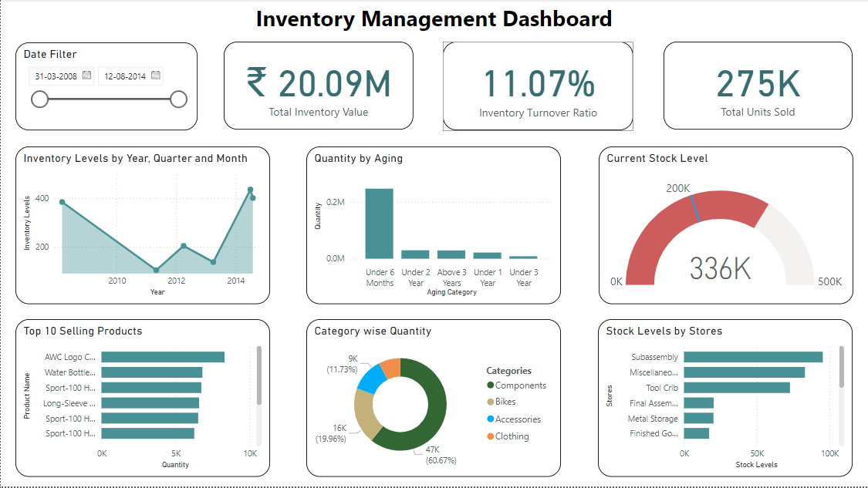
Task: Select the end date input showing 12-08-2014
Action: tap(127, 76)
